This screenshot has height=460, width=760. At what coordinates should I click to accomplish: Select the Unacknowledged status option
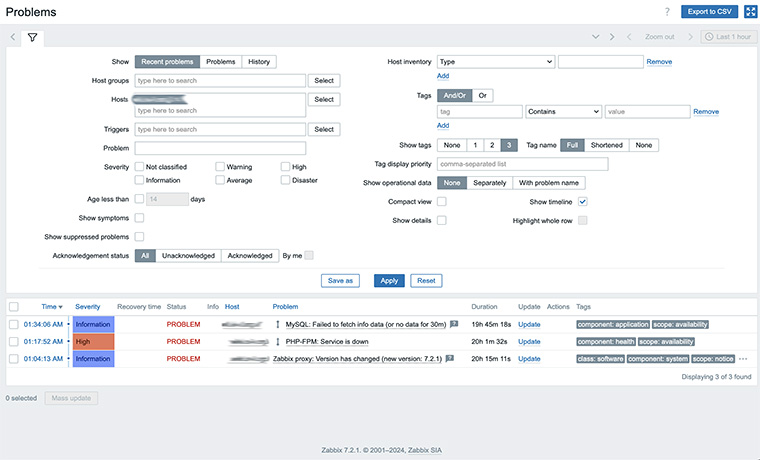(188, 256)
